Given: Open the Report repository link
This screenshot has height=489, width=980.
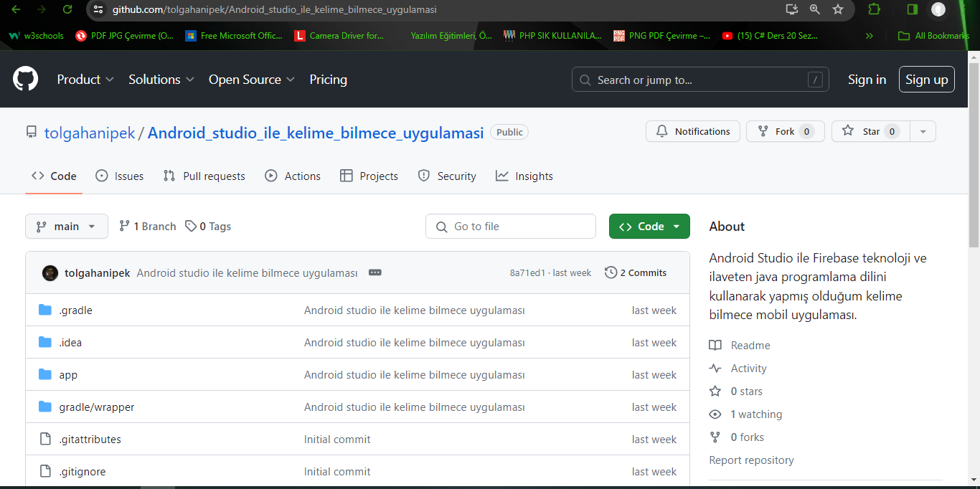Looking at the screenshot, I should [751, 460].
